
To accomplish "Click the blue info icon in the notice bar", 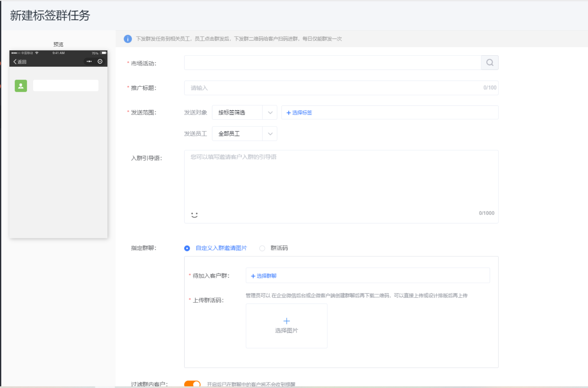I will (128, 39).
